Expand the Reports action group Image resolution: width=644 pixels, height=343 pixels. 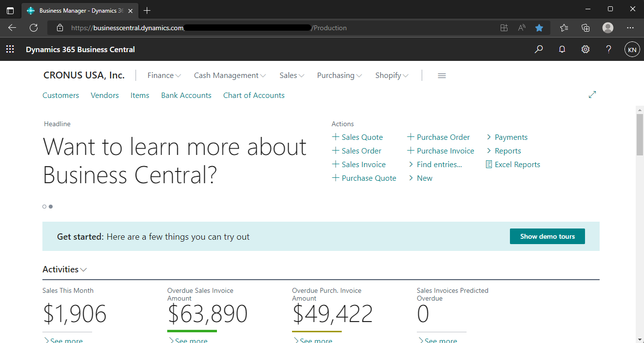point(504,151)
